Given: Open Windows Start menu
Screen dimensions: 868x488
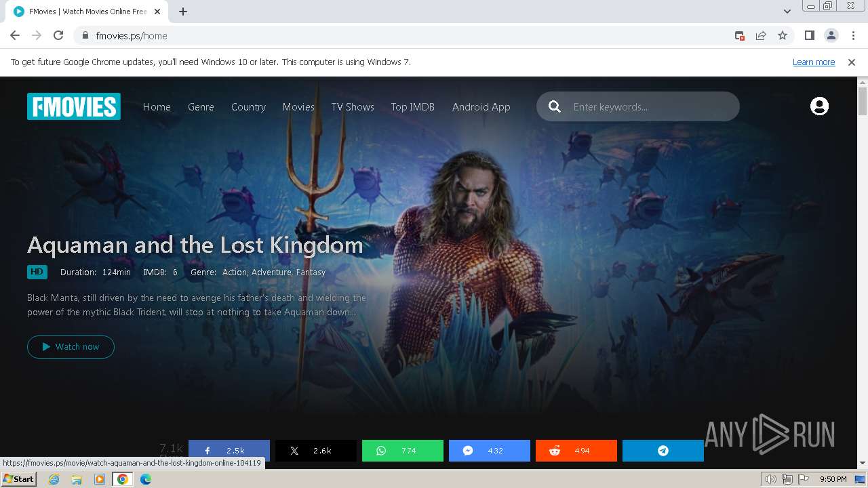Looking at the screenshot, I should [x=19, y=479].
